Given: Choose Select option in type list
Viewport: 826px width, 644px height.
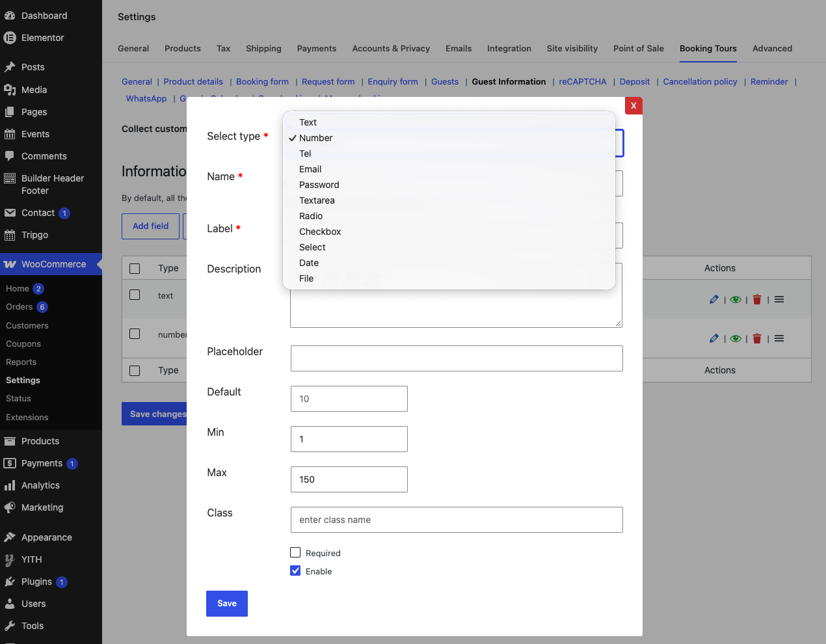Looking at the screenshot, I should pyautogui.click(x=449, y=247).
